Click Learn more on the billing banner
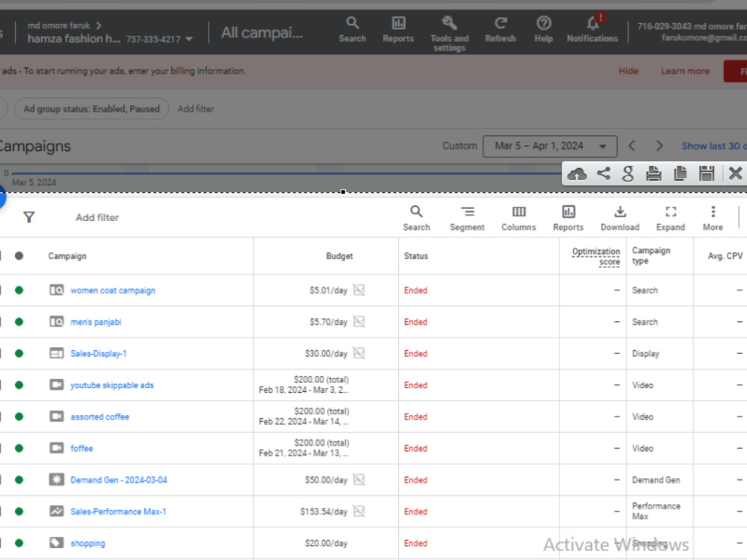Screen dimensions: 747x560 pos(684,71)
